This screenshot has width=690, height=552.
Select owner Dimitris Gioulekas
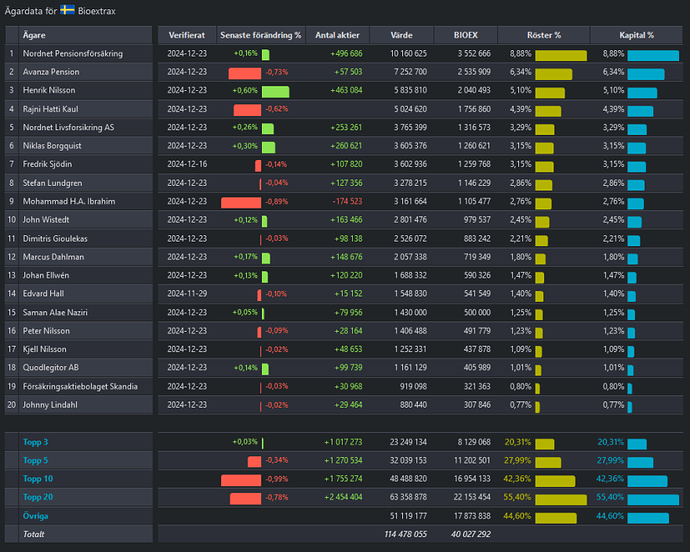[55, 239]
